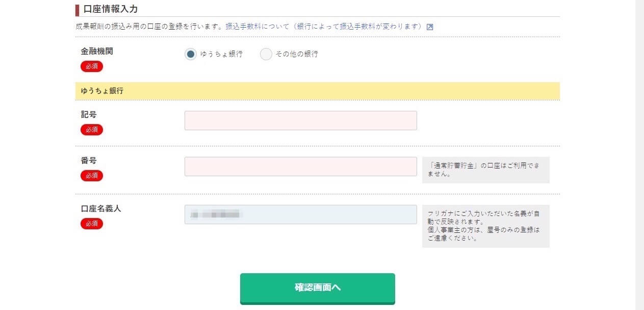Go to confirmation with 確認画面へ button
The image size is (644, 310).
point(318,288)
